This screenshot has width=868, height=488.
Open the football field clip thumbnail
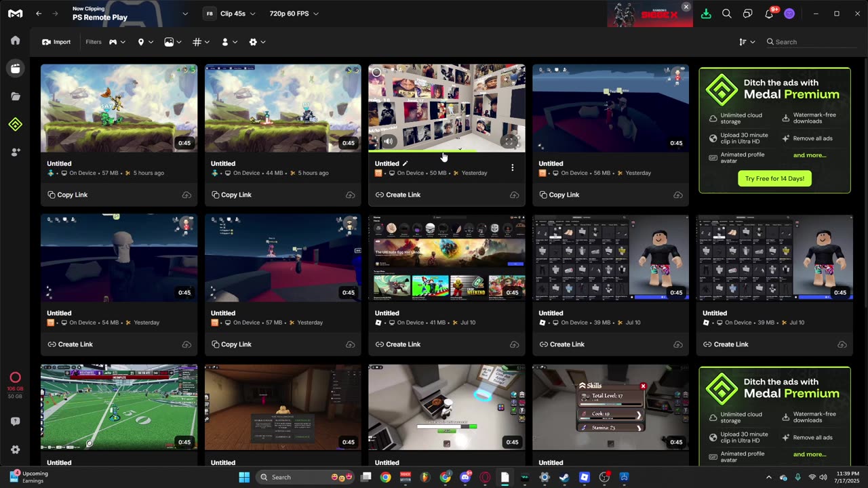pos(119,407)
